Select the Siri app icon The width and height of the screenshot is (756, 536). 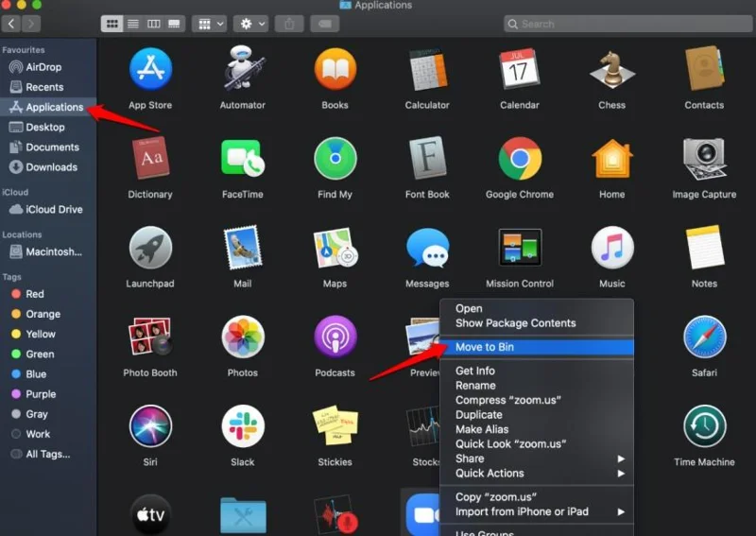pos(150,426)
